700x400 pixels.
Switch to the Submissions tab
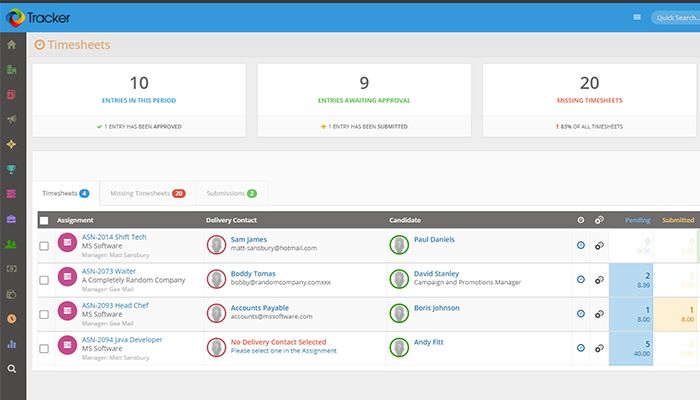tap(231, 193)
